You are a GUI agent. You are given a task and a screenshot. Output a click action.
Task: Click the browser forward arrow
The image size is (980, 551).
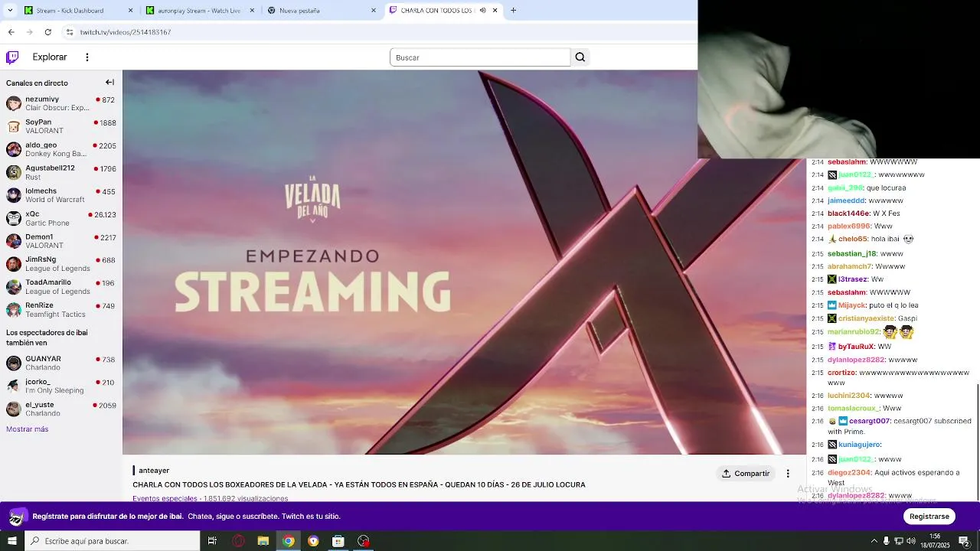pyautogui.click(x=29, y=32)
